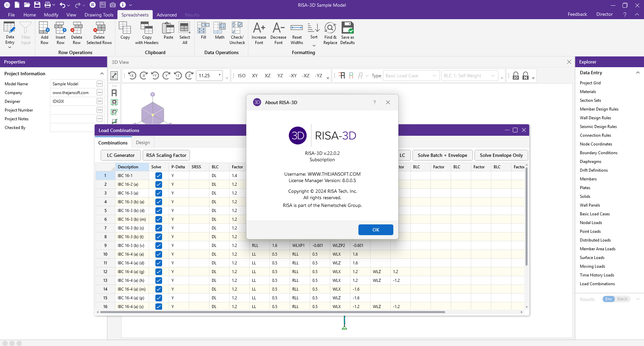Click Save as Defaults icon
The width and height of the screenshot is (644, 346).
click(347, 33)
